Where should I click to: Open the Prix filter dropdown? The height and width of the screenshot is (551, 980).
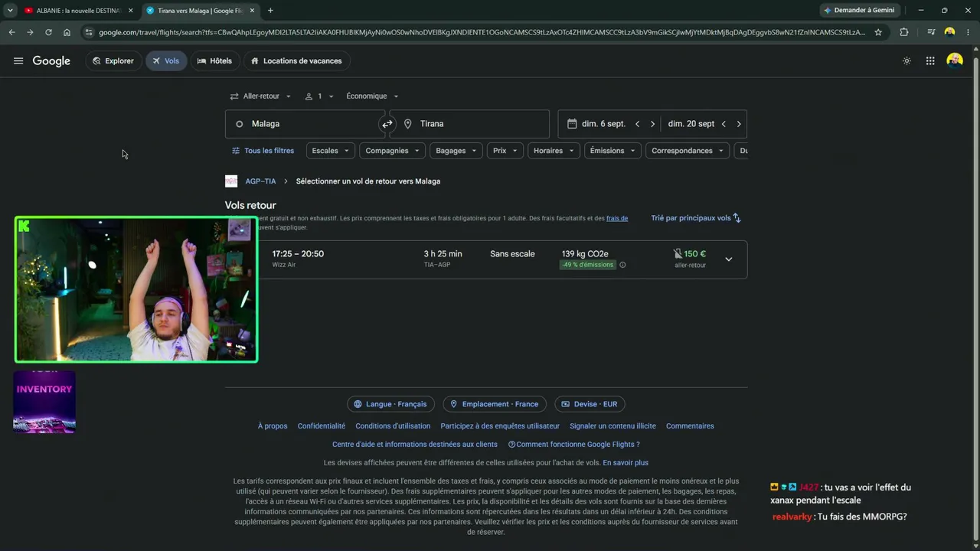(x=505, y=151)
